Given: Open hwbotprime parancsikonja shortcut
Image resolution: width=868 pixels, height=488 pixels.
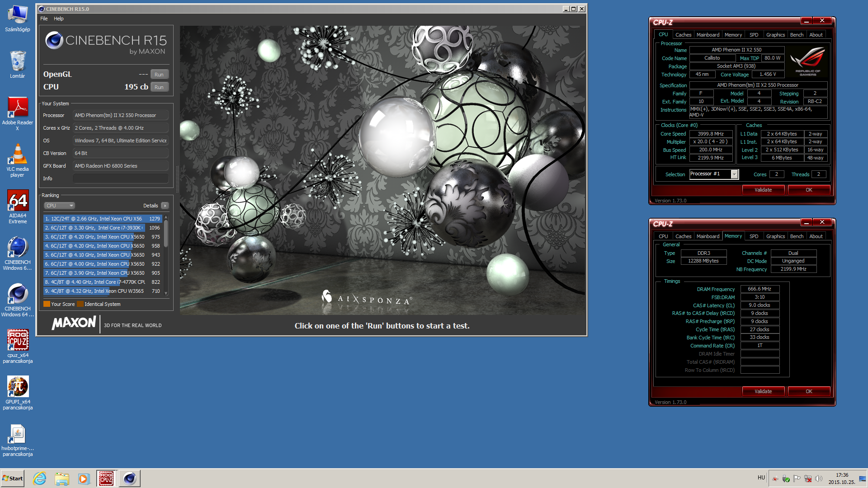Looking at the screenshot, I should [18, 440].
